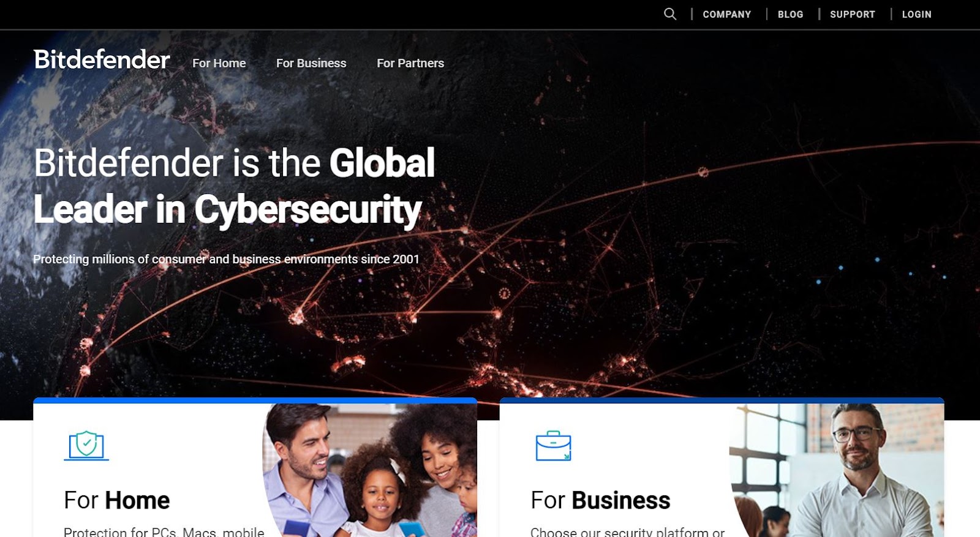Click the laptop shield icon For Home
The height and width of the screenshot is (537, 980).
pos(86,445)
